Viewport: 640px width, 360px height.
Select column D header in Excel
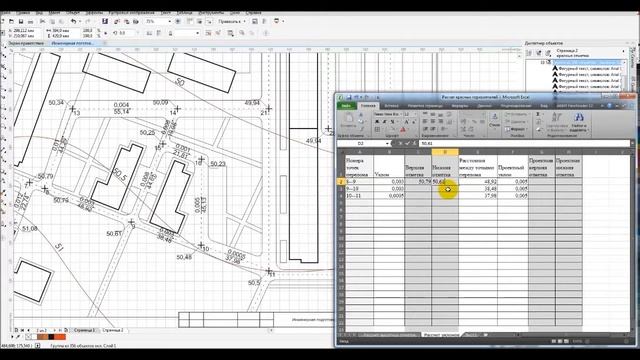(445, 152)
